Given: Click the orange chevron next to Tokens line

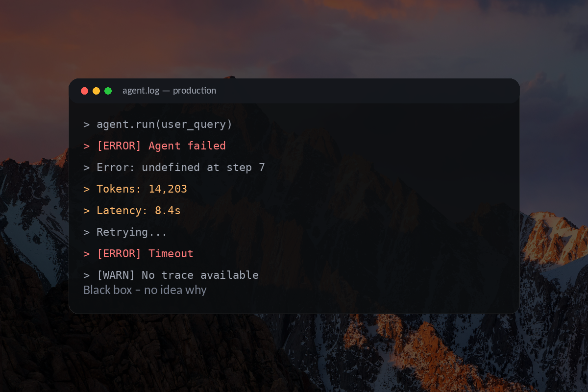Looking at the screenshot, I should [87, 189].
